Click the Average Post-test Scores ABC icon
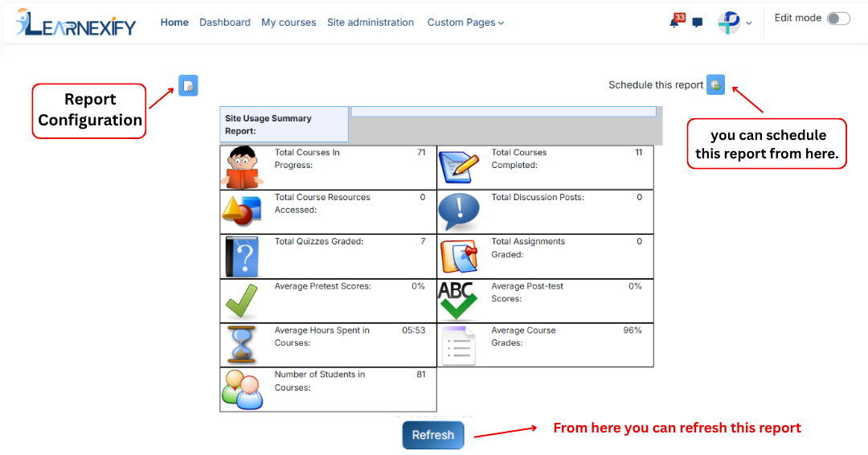Screen dimensions: 868x455 [458, 301]
